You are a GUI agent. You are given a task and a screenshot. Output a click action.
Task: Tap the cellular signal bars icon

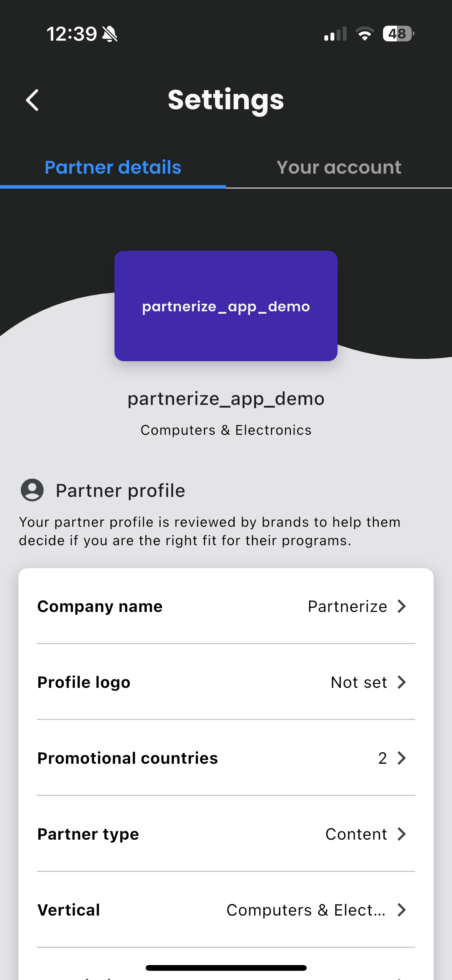tap(335, 34)
